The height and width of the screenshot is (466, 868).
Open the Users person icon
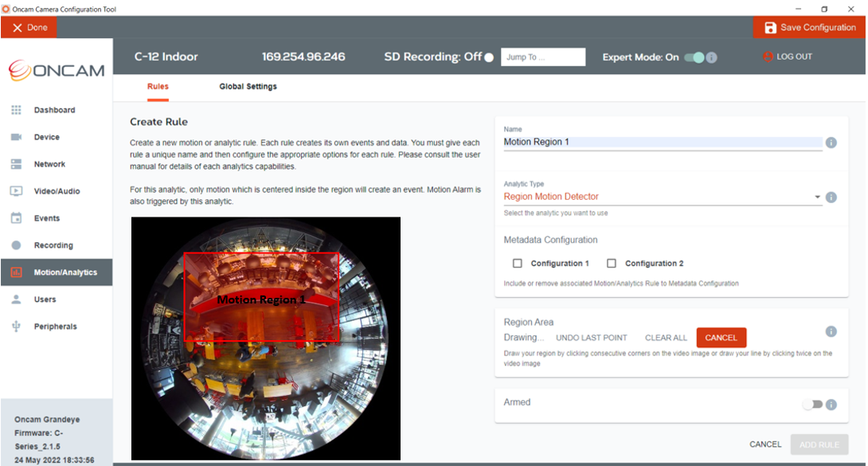click(16, 300)
